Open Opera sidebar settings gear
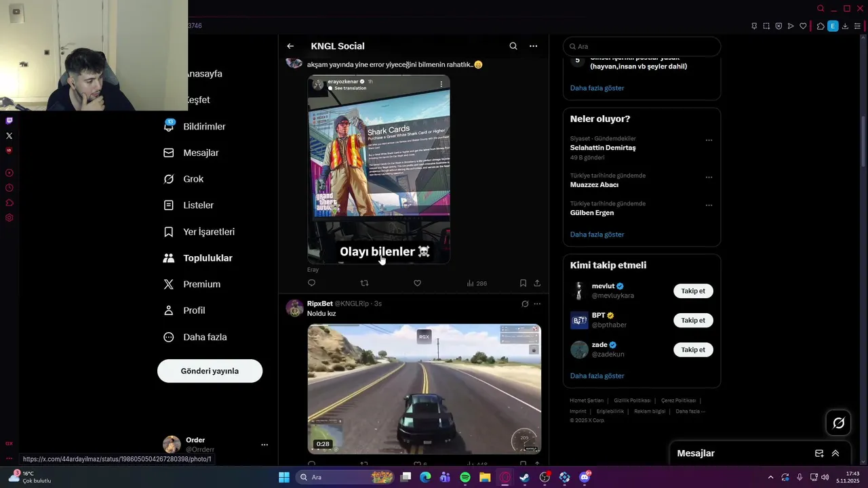Image resolution: width=868 pixels, height=488 pixels. coord(9,218)
